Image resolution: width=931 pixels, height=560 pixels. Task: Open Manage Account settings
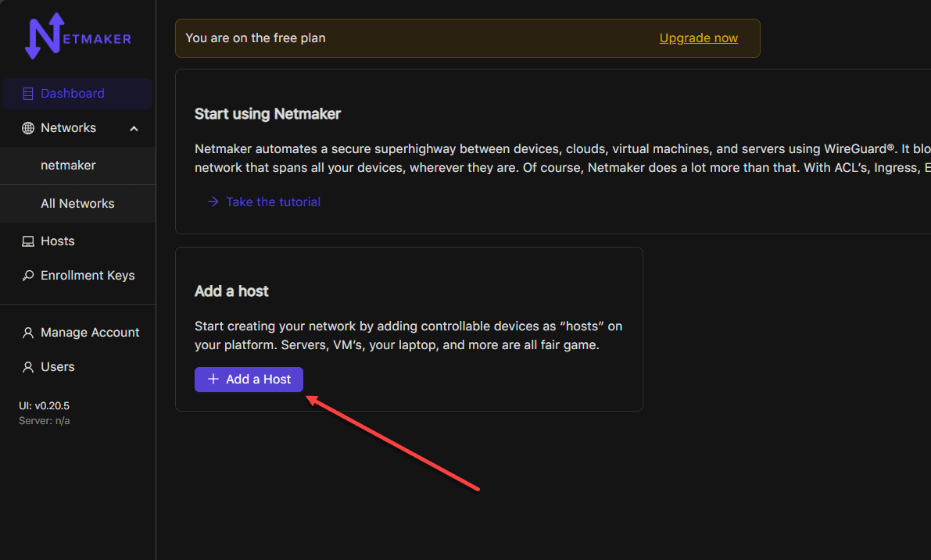[90, 333]
